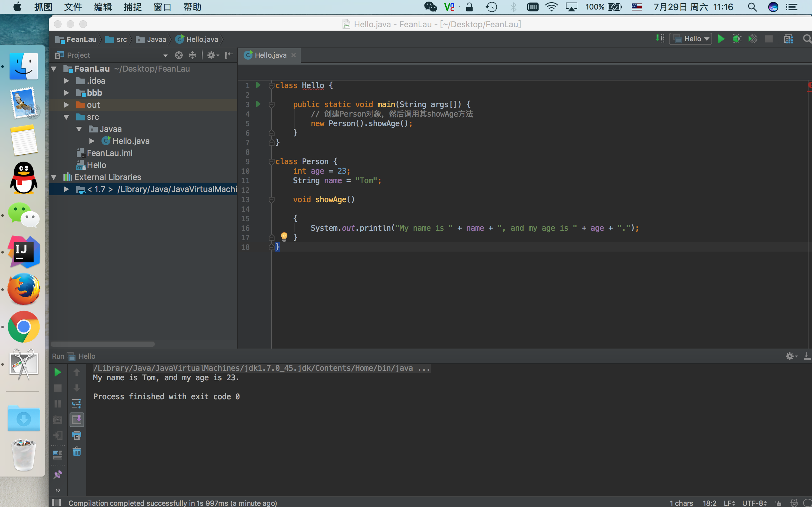Image resolution: width=812 pixels, height=507 pixels.
Task: Click the Search Everywhere magnifier icon
Action: point(807,39)
